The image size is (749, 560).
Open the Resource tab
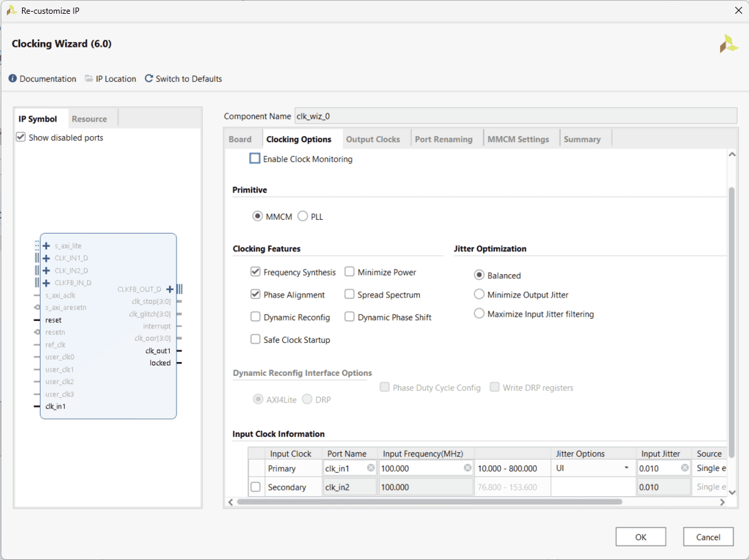tap(89, 119)
